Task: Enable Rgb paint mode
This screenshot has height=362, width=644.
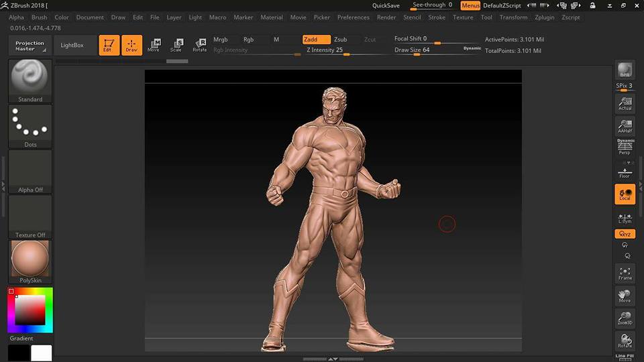Action: 248,40
